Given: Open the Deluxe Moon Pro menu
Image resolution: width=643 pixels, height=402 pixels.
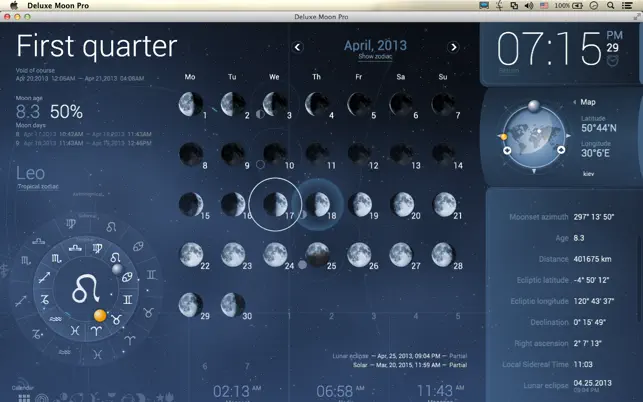Looking at the screenshot, I should [58, 5].
